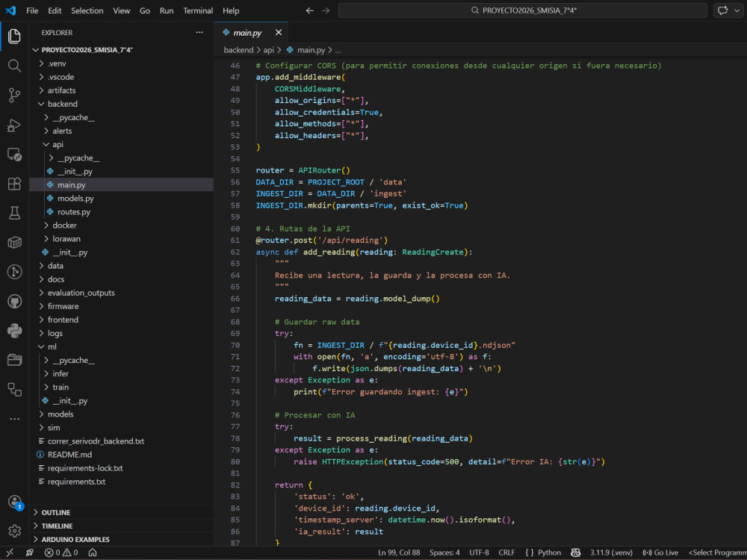
Task: Open README.md file
Action: click(122, 455)
